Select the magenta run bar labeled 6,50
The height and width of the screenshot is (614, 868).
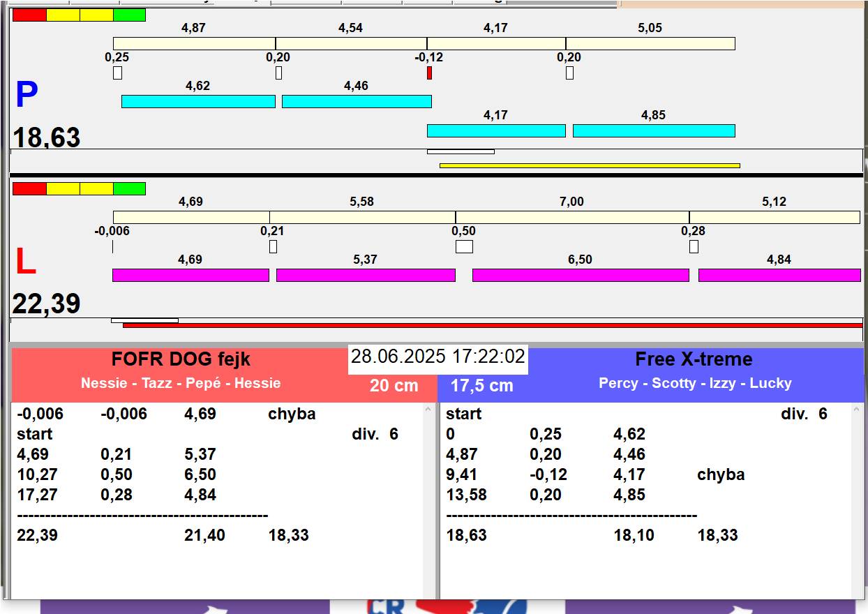tap(581, 275)
